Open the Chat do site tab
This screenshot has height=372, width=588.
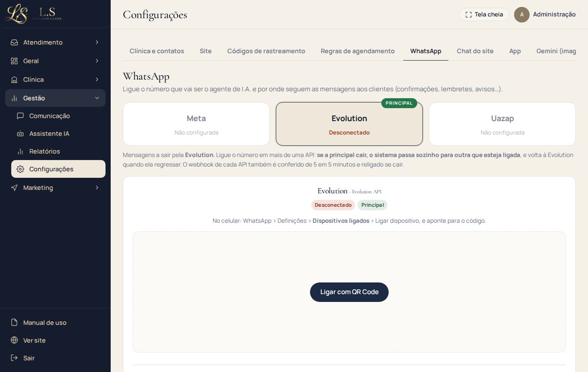click(x=475, y=51)
